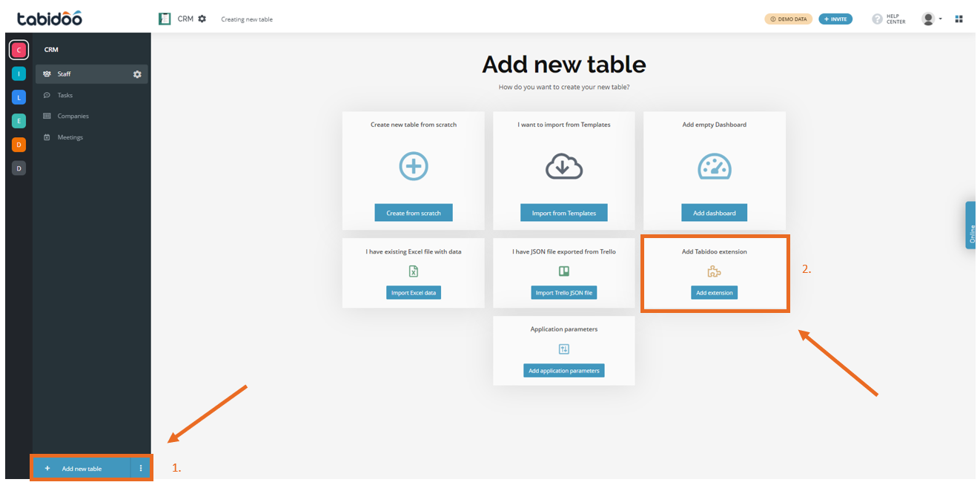Click Creating new table breadcrumb text
The width and height of the screenshot is (980, 485).
coord(247,19)
